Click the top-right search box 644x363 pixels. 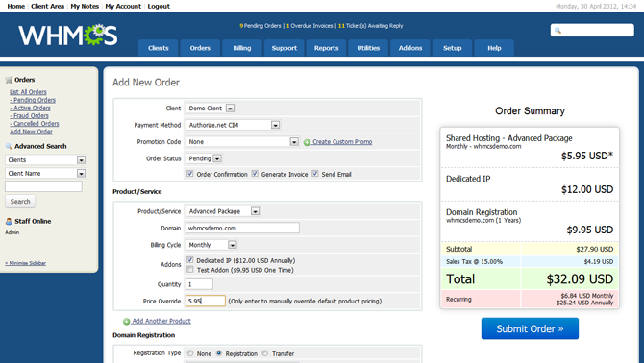point(592,31)
